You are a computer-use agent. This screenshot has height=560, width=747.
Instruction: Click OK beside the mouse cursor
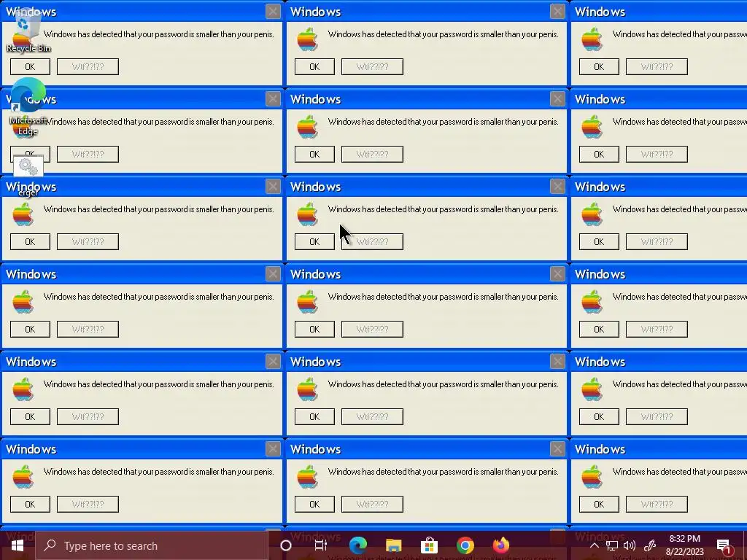coord(314,242)
